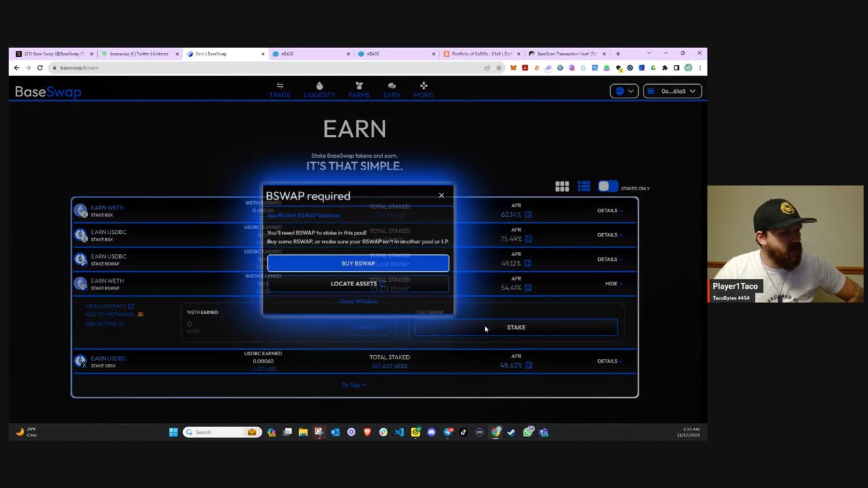The image size is (868, 488).
Task: Open the MetaMask fox extension
Action: (513, 68)
